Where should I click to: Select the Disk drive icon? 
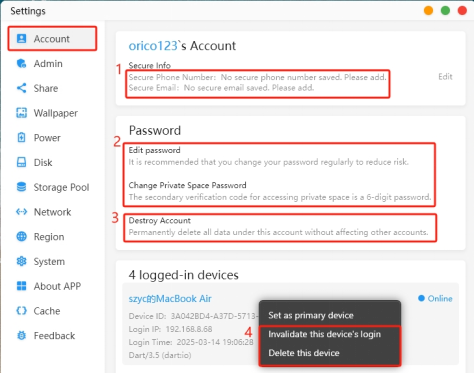click(21, 162)
